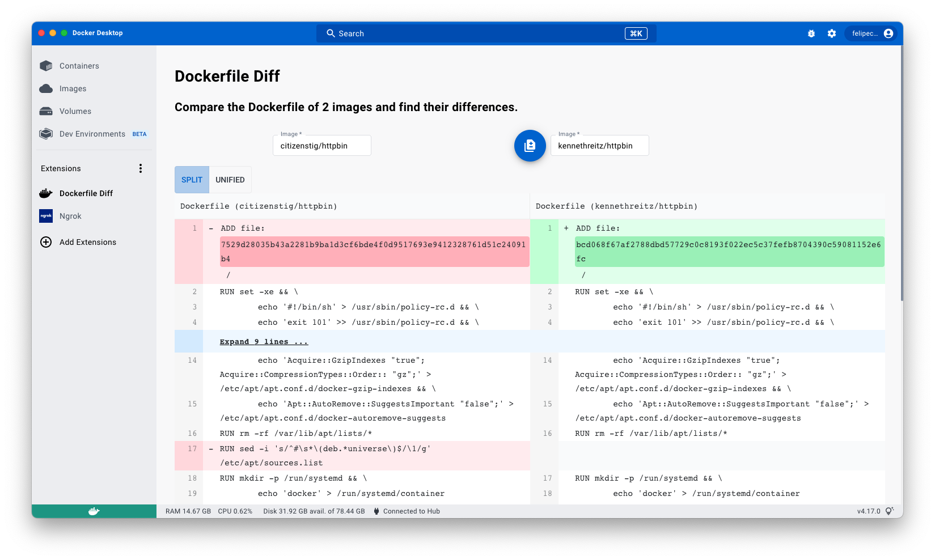This screenshot has width=935, height=560.
Task: Edit the citizenstig/httpbin image field
Action: (x=321, y=146)
